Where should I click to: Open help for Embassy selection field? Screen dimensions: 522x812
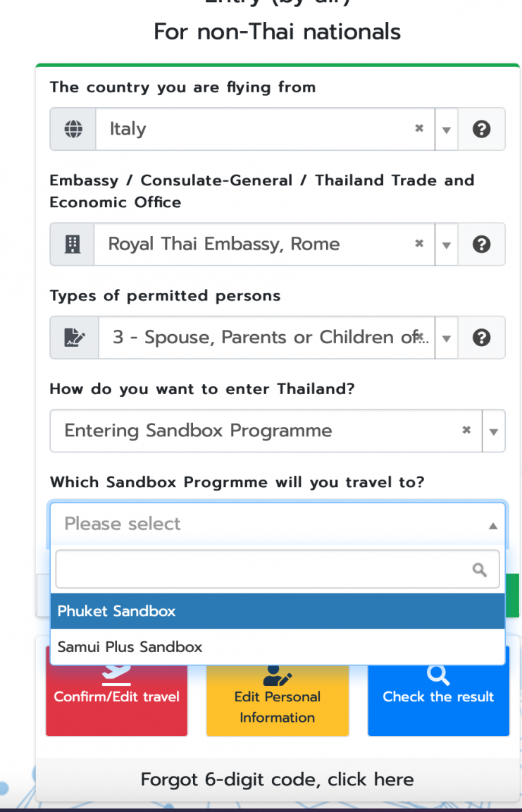pyautogui.click(x=481, y=244)
